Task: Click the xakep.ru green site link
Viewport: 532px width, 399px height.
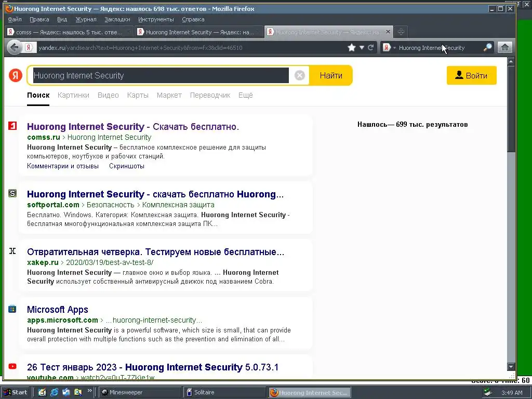Action: point(43,262)
